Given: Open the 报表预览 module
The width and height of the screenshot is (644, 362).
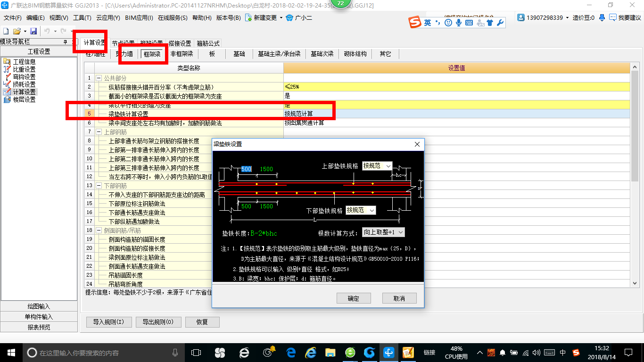Looking at the screenshot, I should point(39,327).
